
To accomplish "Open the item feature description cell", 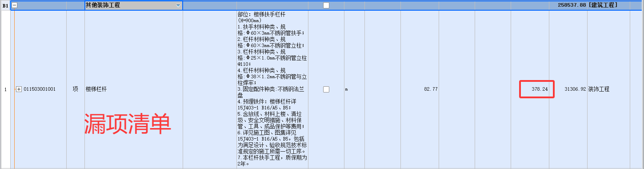I will point(272,89).
